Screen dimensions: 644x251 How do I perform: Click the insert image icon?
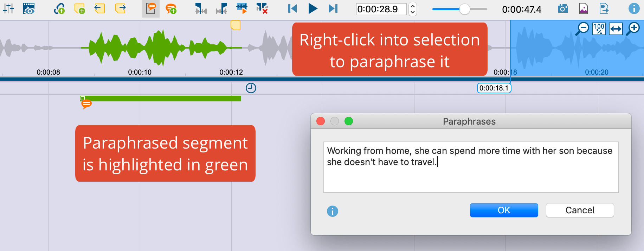coord(584,8)
